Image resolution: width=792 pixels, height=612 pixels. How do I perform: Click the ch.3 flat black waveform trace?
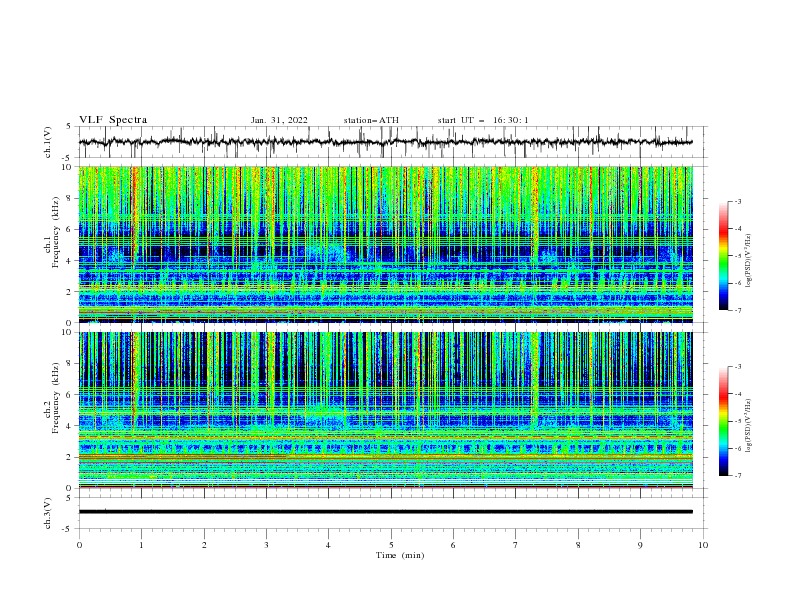[x=386, y=512]
